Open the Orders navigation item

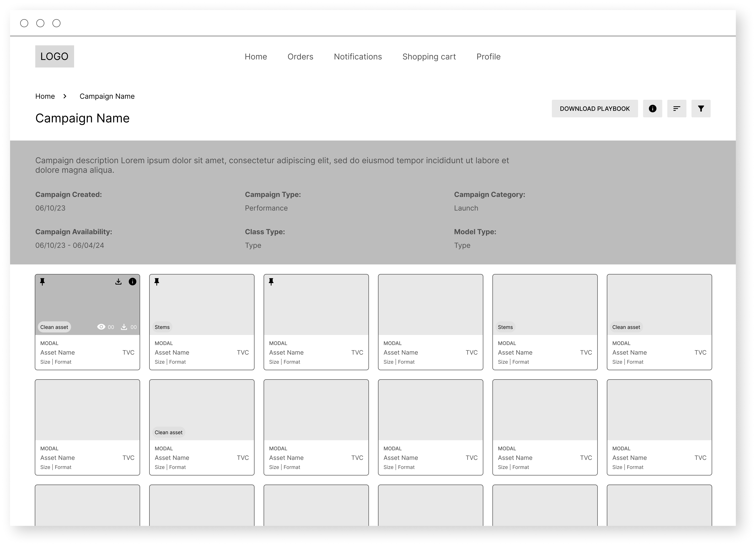point(300,57)
